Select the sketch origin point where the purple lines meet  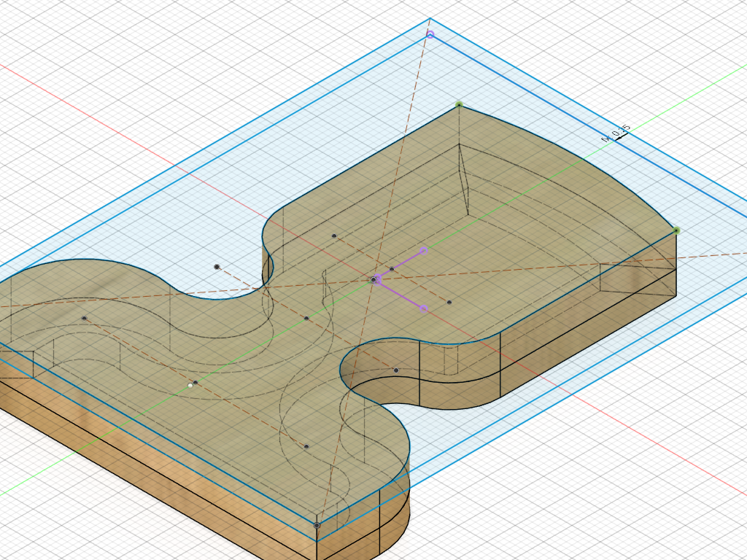(x=374, y=280)
